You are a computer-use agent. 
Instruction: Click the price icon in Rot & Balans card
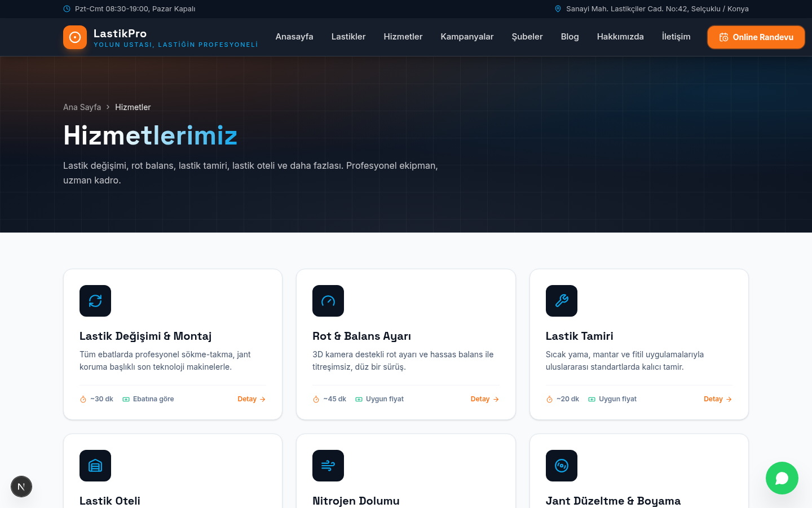359,399
